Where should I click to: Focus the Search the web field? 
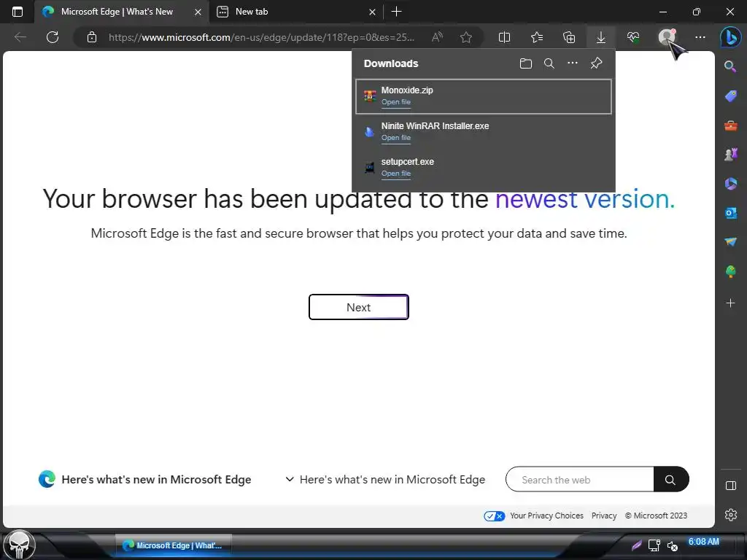tap(580, 480)
